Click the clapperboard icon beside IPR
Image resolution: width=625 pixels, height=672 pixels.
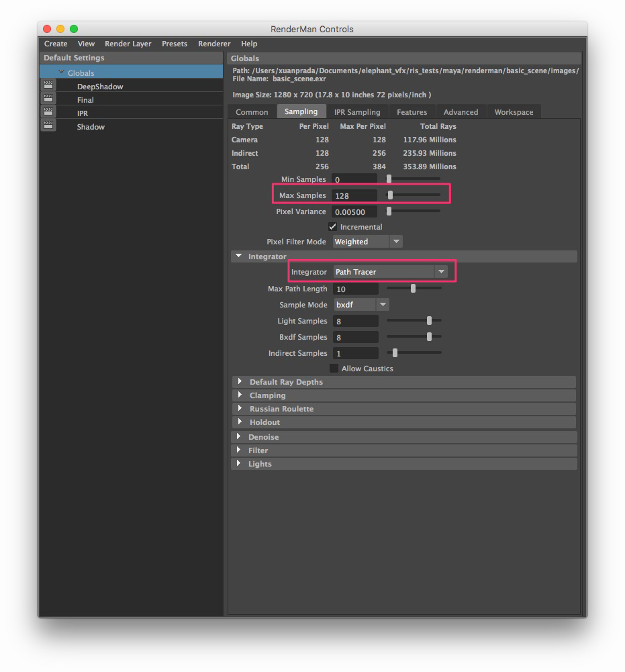pos(48,111)
